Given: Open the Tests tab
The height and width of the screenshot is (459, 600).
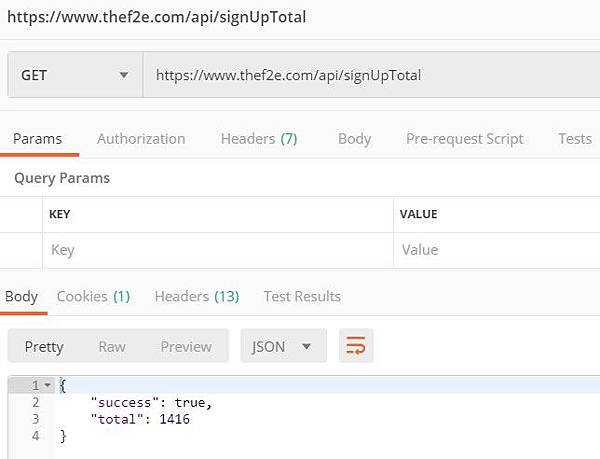Looking at the screenshot, I should (x=575, y=139).
